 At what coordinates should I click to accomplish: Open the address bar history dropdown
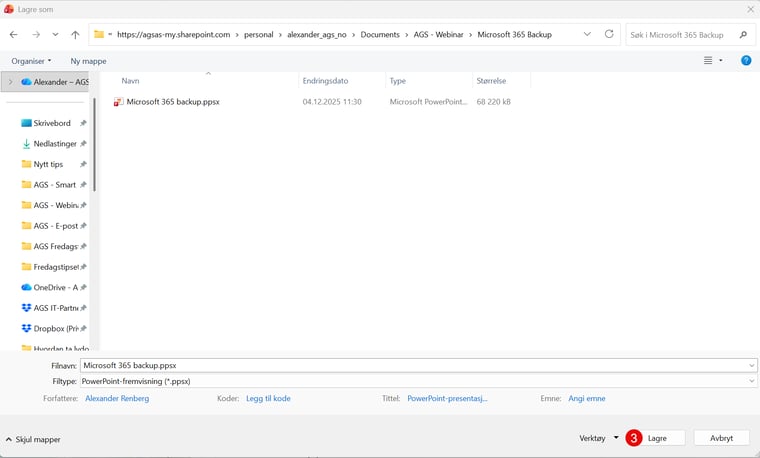click(x=587, y=34)
